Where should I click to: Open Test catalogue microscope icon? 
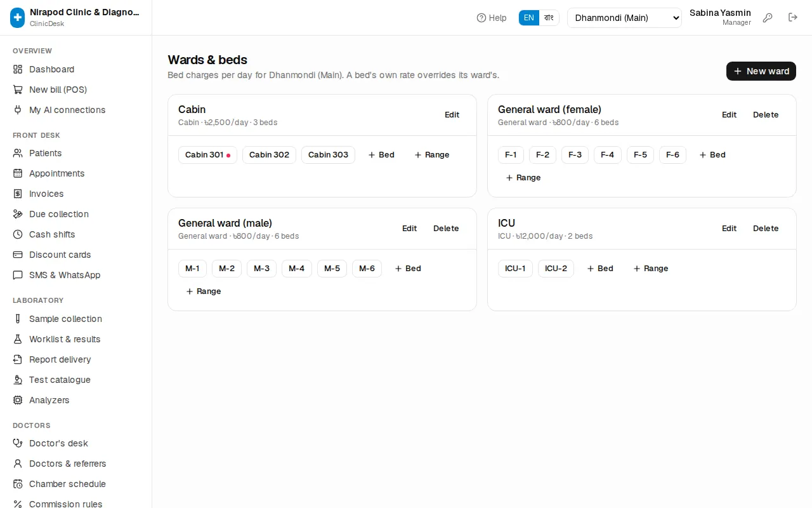pos(18,380)
